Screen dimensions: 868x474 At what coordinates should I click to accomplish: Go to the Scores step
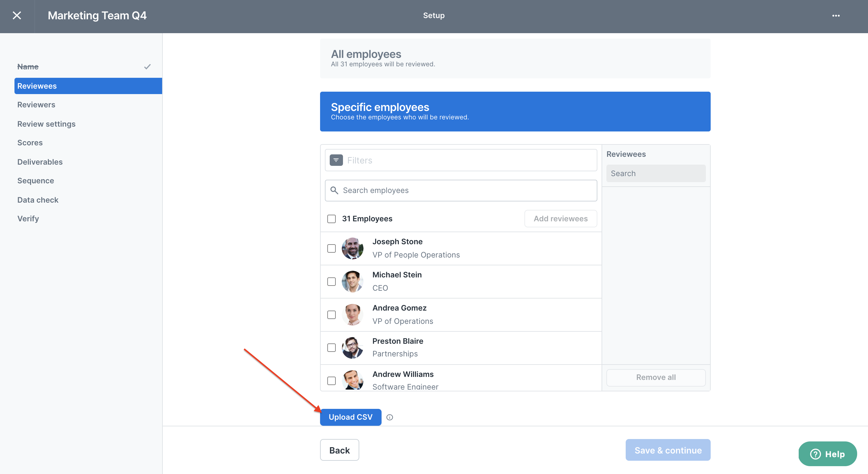click(30, 143)
